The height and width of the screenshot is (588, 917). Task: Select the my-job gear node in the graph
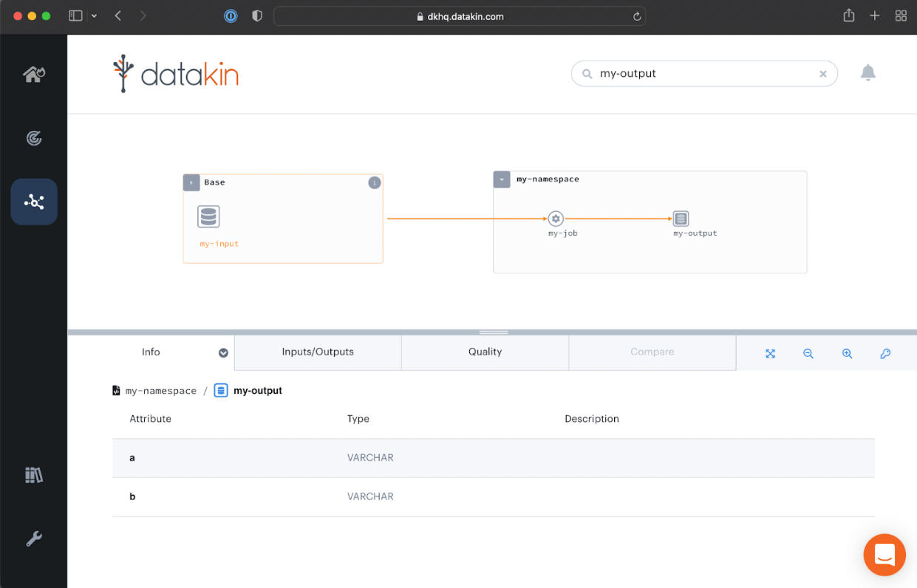point(555,219)
